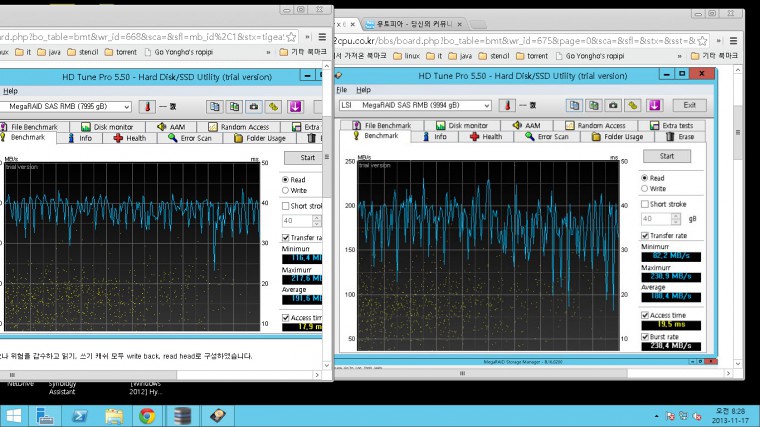
Task: Click short stroke value field in right HD Tune
Action: tap(656, 219)
